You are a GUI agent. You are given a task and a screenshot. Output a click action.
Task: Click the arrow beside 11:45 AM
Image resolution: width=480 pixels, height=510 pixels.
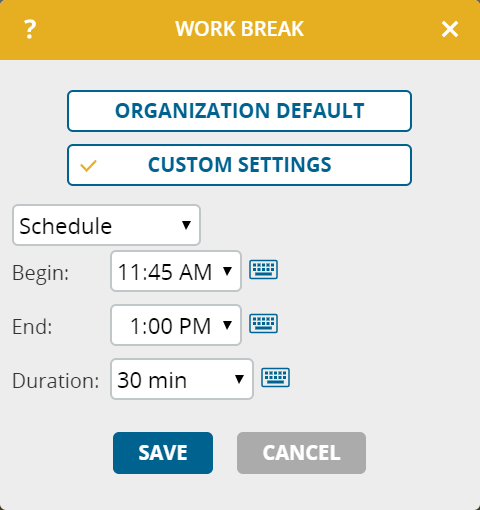click(x=227, y=271)
